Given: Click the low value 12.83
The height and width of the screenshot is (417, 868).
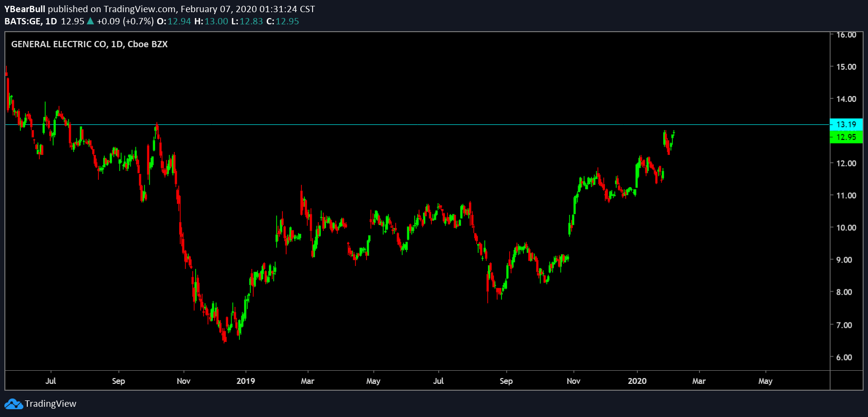Looking at the screenshot, I should click(251, 21).
